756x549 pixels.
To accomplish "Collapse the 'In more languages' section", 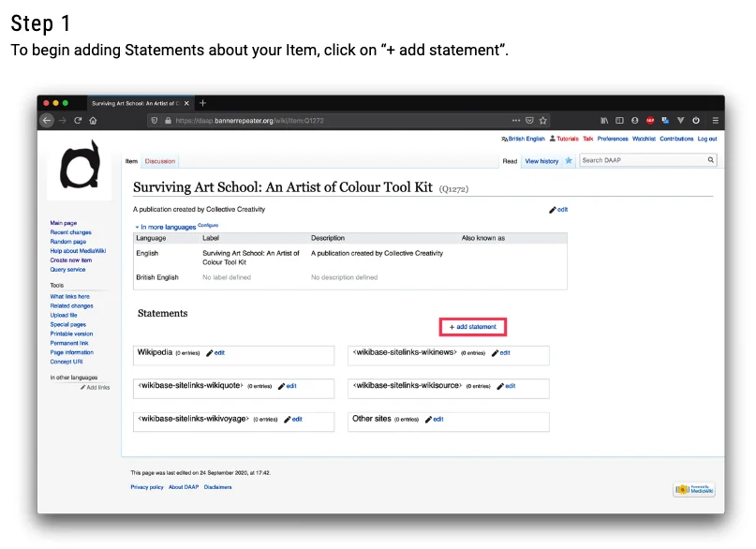I will pyautogui.click(x=166, y=227).
